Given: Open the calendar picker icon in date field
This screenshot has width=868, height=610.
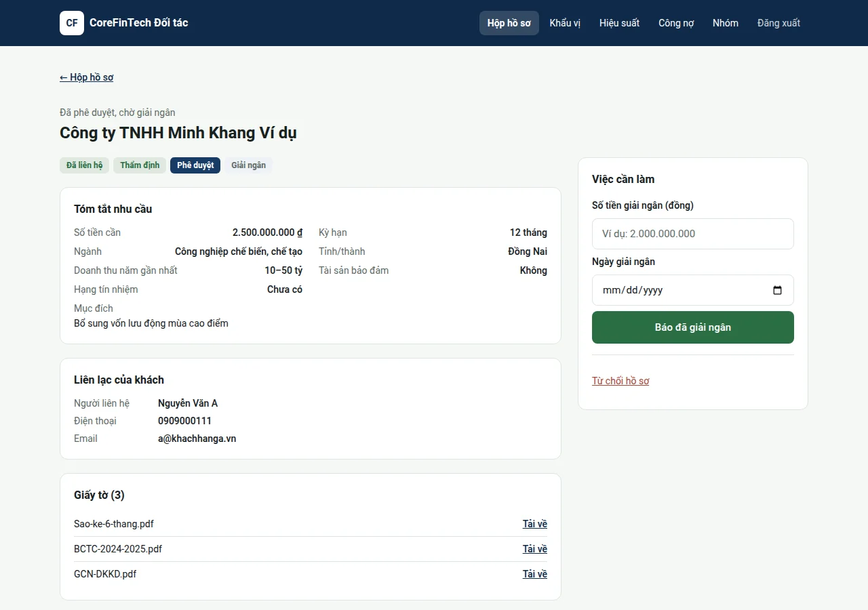Looking at the screenshot, I should point(777,290).
